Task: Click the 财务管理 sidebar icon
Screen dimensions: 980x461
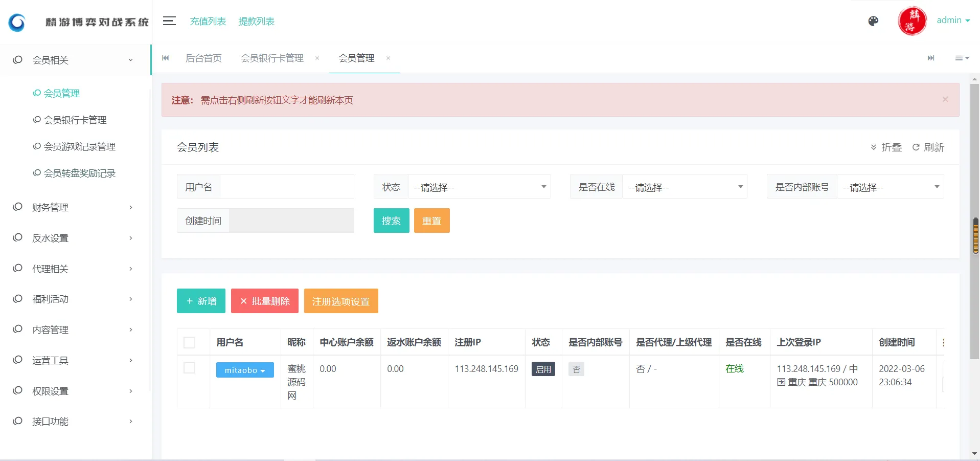Action: click(x=17, y=207)
